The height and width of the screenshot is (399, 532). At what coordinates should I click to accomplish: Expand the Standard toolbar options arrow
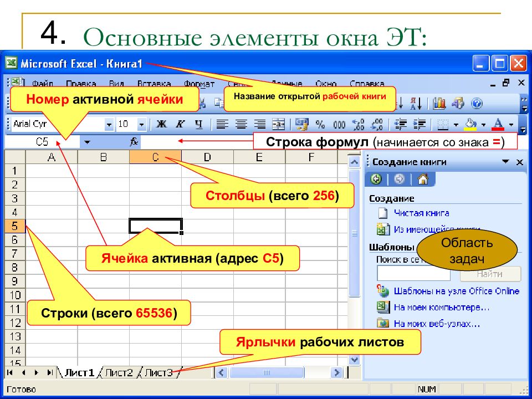point(525,104)
